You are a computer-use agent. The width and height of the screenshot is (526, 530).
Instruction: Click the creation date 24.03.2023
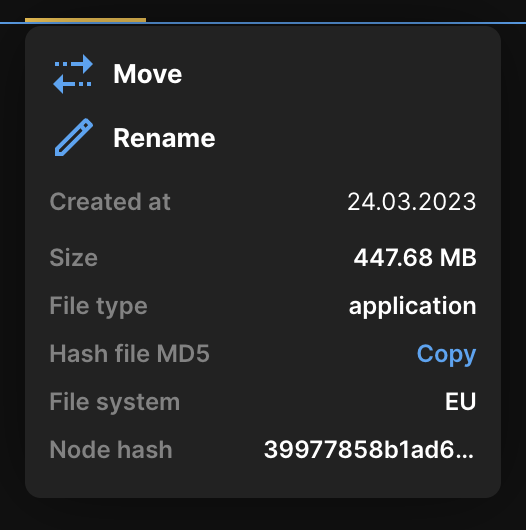tap(412, 202)
